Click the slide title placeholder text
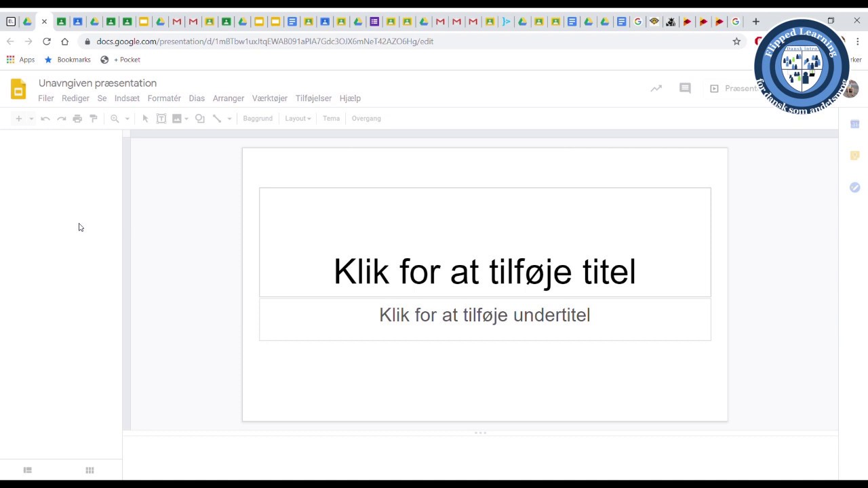 485,272
